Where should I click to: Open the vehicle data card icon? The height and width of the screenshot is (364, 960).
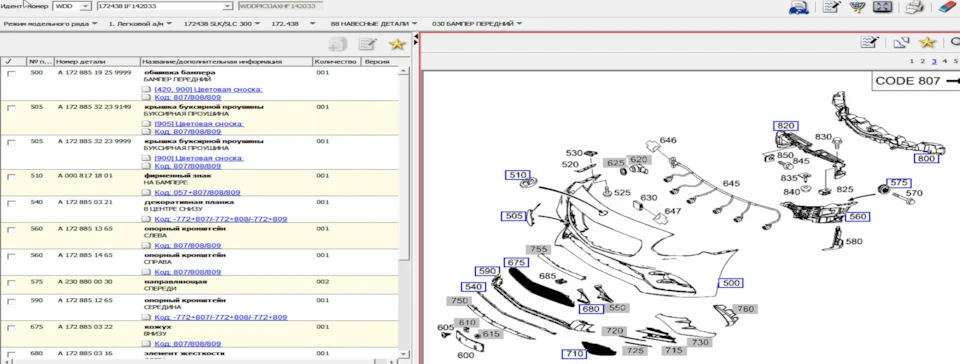click(x=799, y=7)
